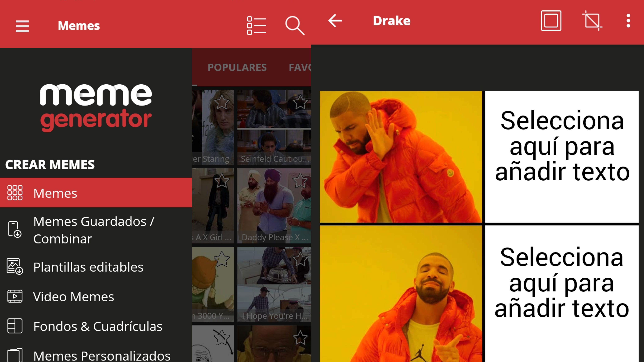Switch to the FAVO tab
The width and height of the screenshot is (644, 362).
[300, 67]
